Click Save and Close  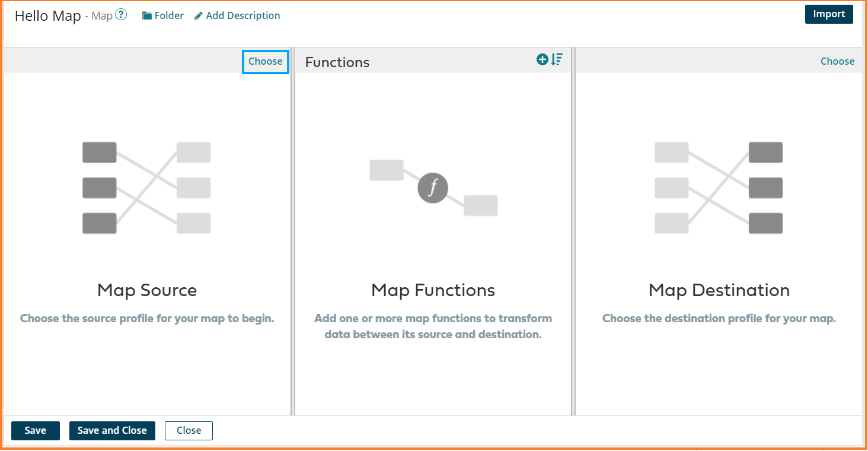point(112,431)
